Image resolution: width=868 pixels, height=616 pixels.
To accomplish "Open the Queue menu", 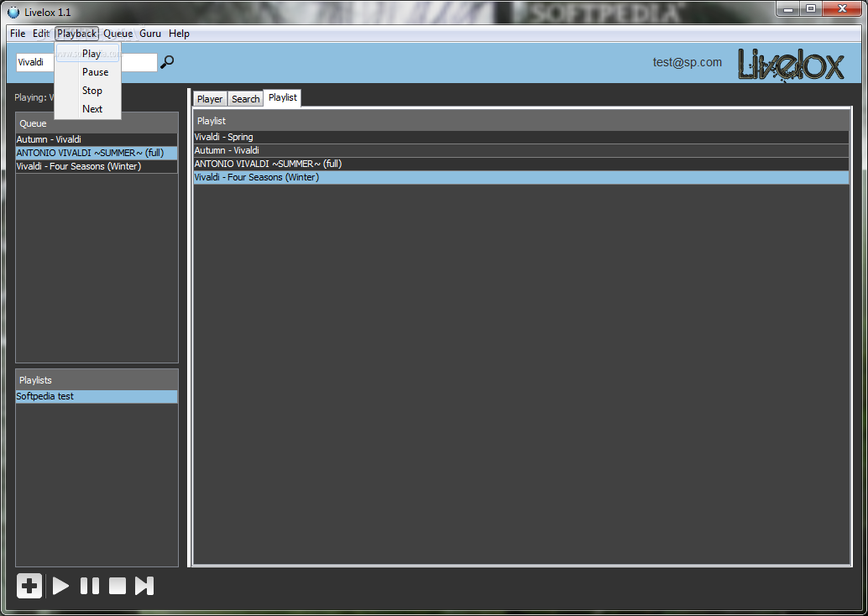I will pos(118,34).
